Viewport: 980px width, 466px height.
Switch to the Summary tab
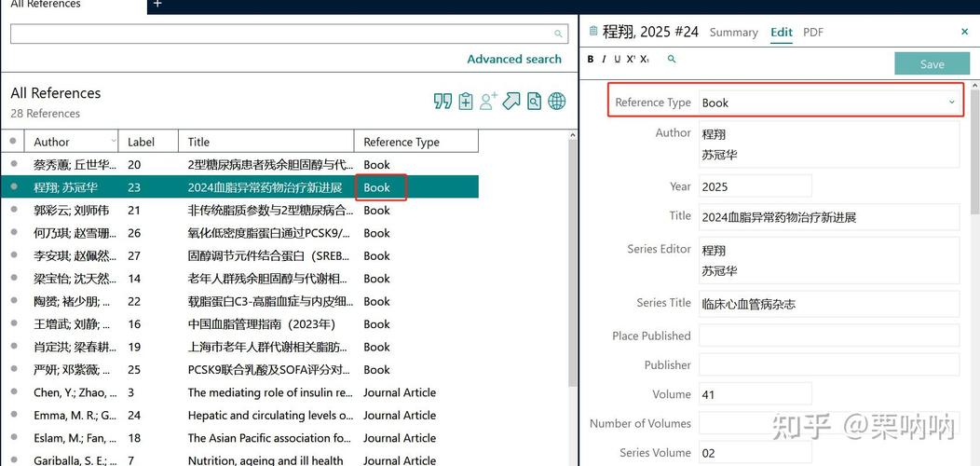(733, 32)
